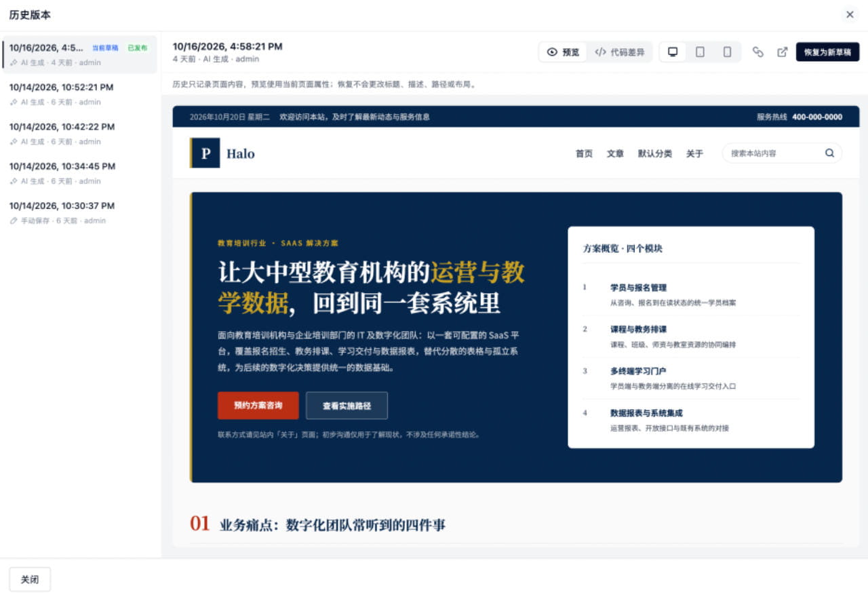This screenshot has width=868, height=595.
Task: Click the 已发布 badge
Action: pos(138,48)
